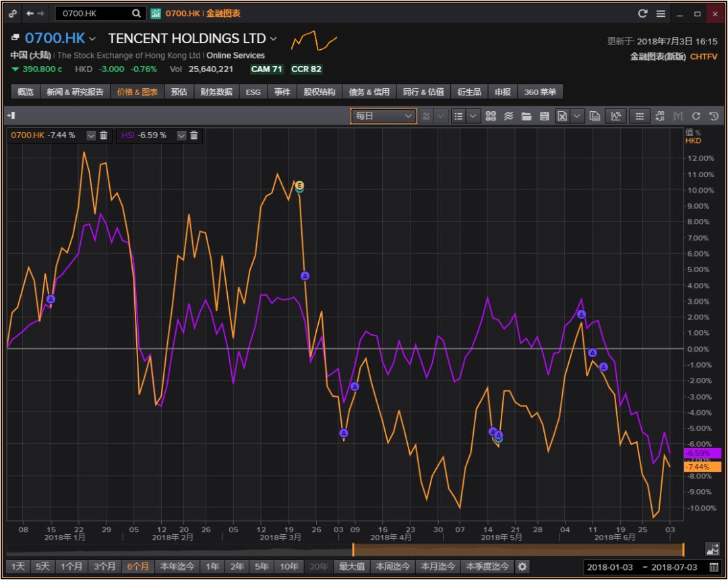The height and width of the screenshot is (580, 728).
Task: Open the 事件 tab
Action: click(x=282, y=92)
